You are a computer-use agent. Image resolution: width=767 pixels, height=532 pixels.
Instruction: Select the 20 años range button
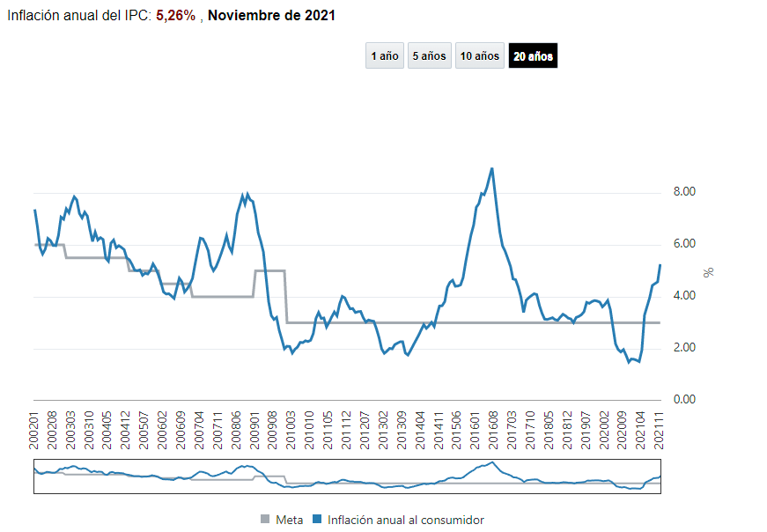click(533, 55)
